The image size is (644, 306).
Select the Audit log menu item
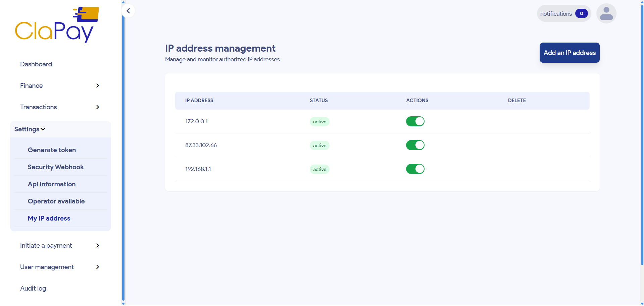33,288
